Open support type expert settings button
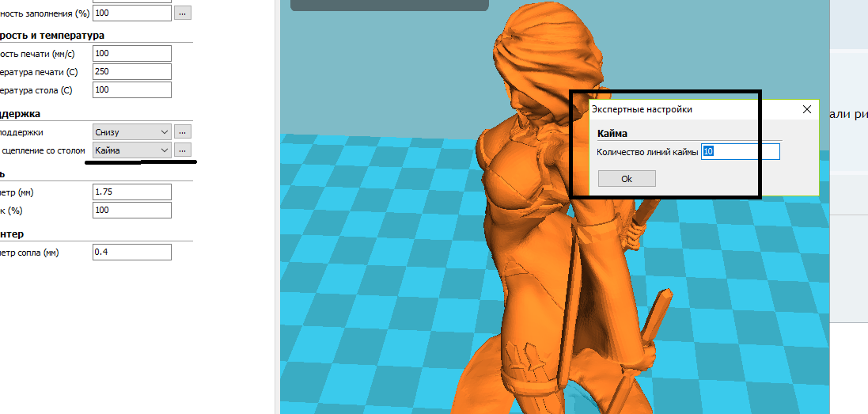 pos(183,131)
